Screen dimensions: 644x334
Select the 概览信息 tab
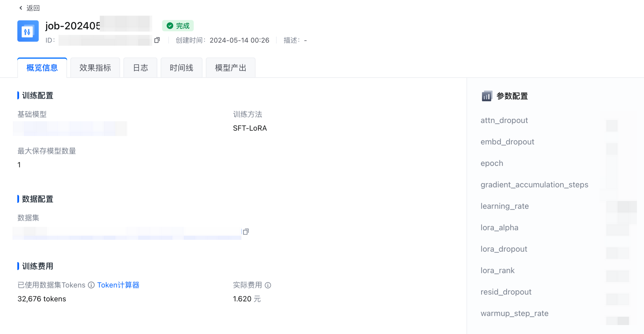[x=42, y=68]
